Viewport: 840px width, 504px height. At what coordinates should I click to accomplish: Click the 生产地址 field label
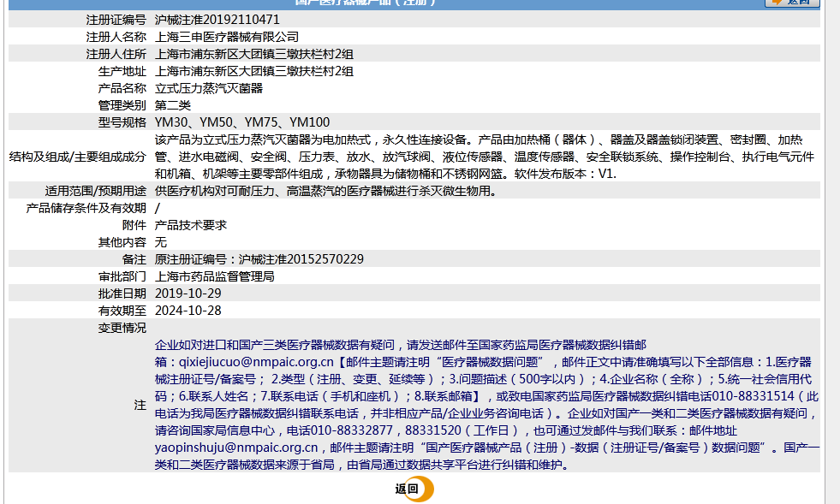pyautogui.click(x=122, y=71)
